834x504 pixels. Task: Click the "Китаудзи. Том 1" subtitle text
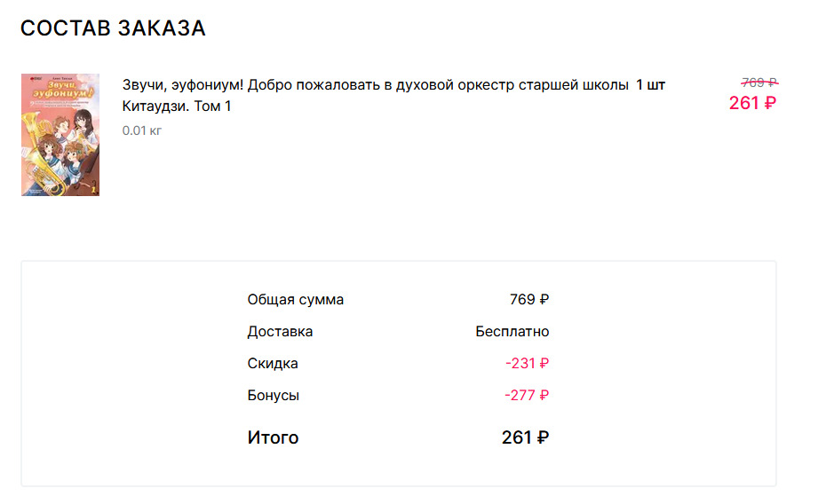(177, 106)
